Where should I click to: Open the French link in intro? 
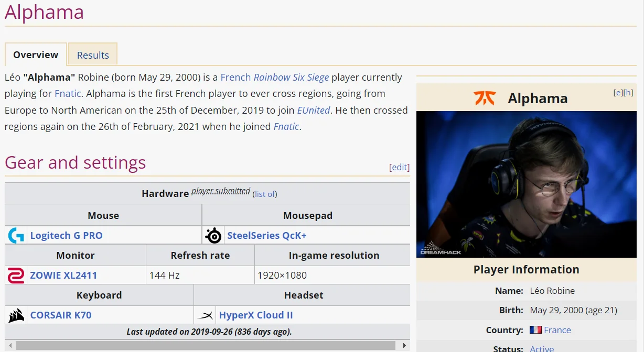[x=235, y=77]
